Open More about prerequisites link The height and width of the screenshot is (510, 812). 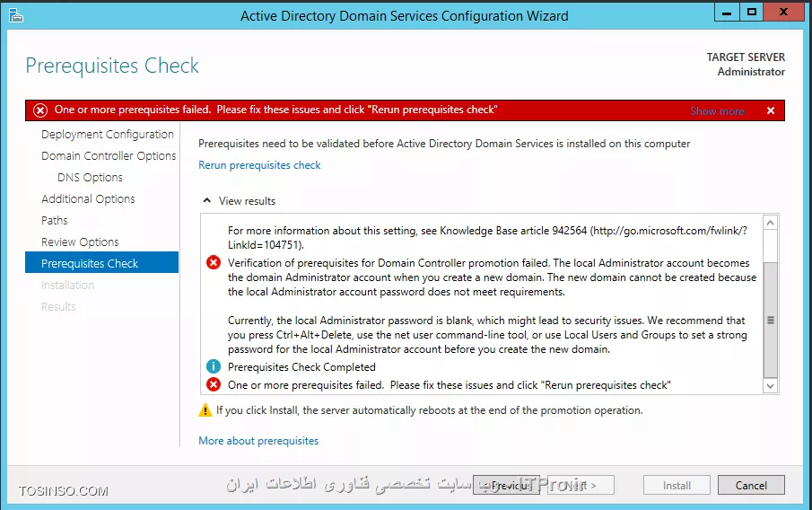[258, 441]
